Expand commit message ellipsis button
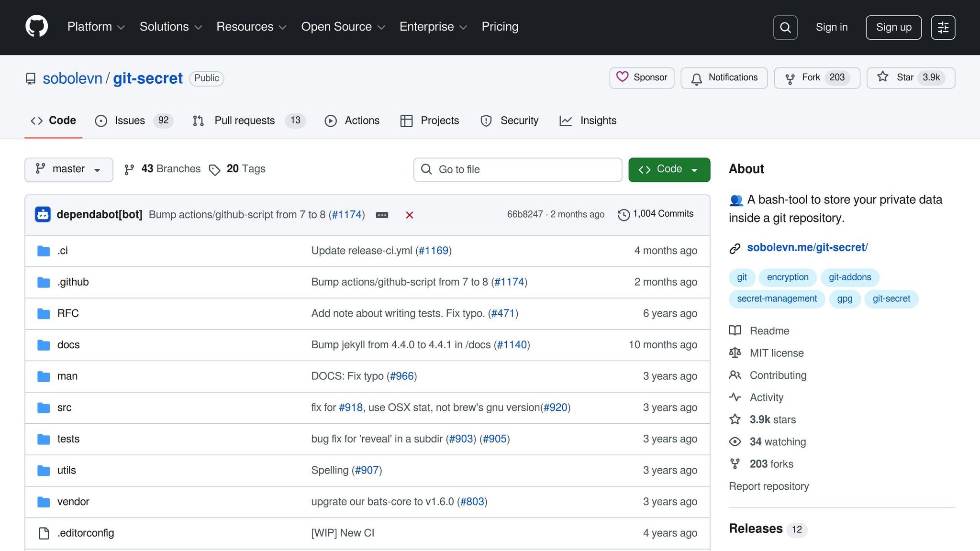 (382, 215)
